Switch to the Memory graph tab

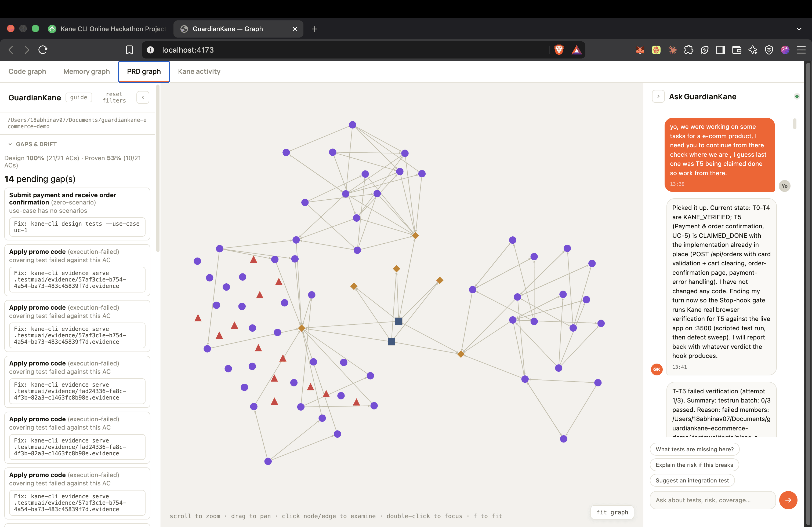point(87,72)
